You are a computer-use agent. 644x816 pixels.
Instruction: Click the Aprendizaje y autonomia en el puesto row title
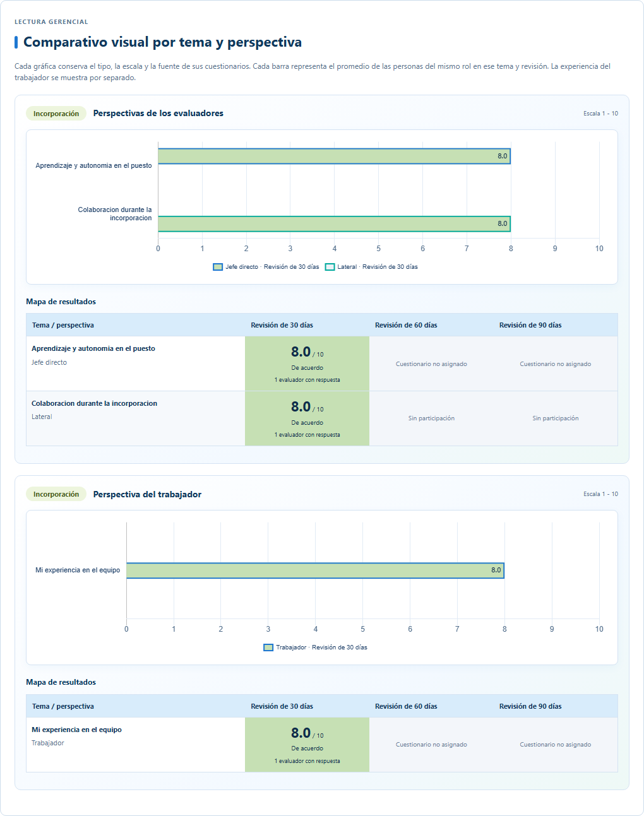[x=93, y=348]
